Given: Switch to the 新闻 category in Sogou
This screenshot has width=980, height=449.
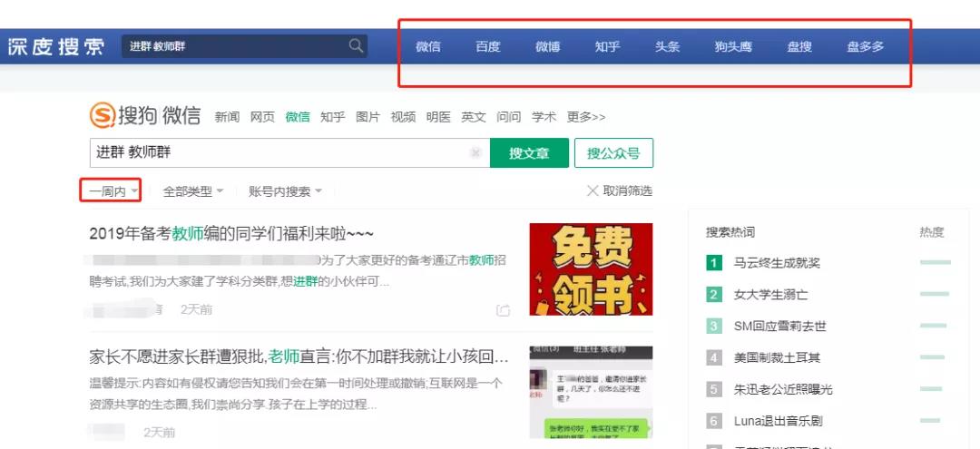Looking at the screenshot, I should (227, 117).
